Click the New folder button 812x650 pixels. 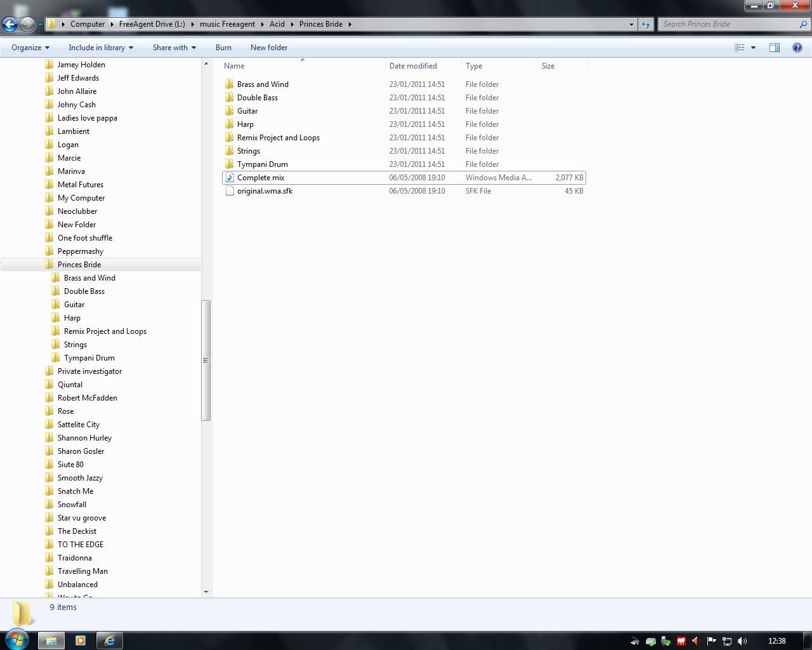[268, 48]
